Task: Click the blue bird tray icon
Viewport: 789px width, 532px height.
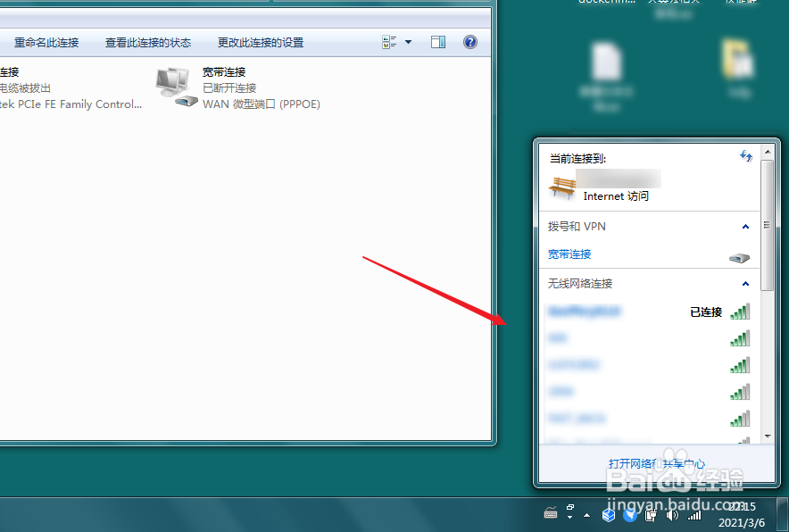Action: [x=630, y=515]
